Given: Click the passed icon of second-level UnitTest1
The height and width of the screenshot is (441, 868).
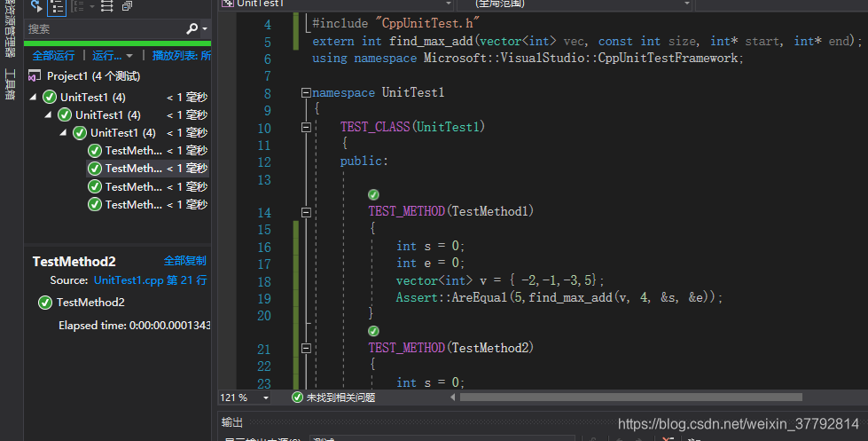Looking at the screenshot, I should pos(65,114).
